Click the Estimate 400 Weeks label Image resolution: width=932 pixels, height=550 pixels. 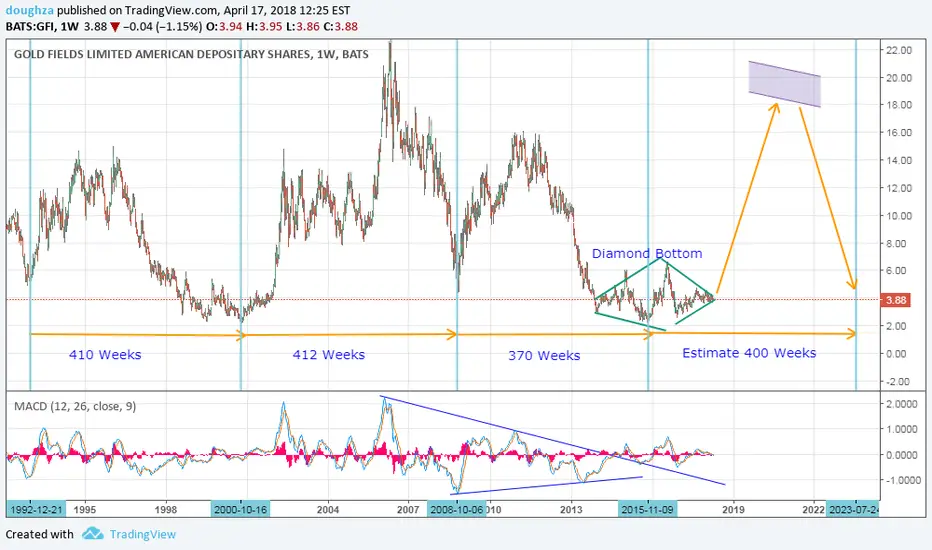[749, 353]
